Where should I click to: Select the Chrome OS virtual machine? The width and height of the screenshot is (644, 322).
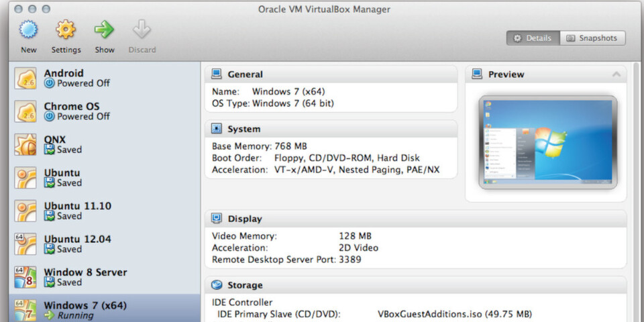pos(105,111)
